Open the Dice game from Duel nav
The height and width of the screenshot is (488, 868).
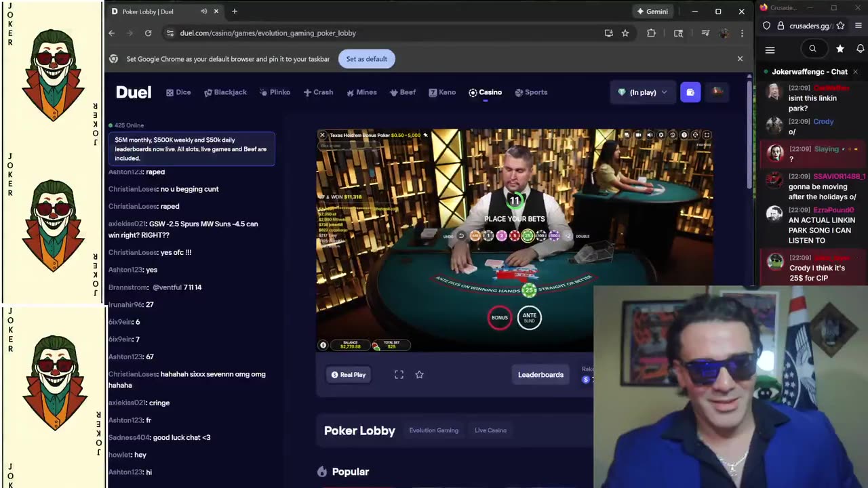[x=178, y=92]
